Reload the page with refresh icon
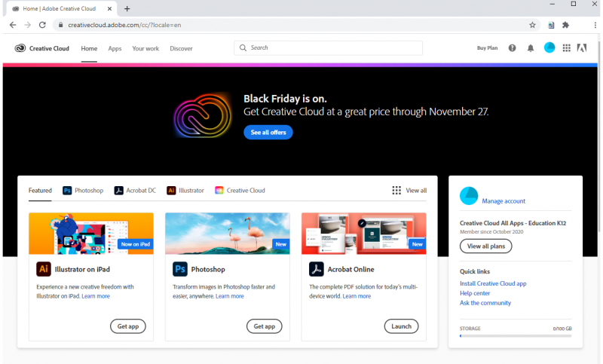The height and width of the screenshot is (364, 603). click(42, 25)
